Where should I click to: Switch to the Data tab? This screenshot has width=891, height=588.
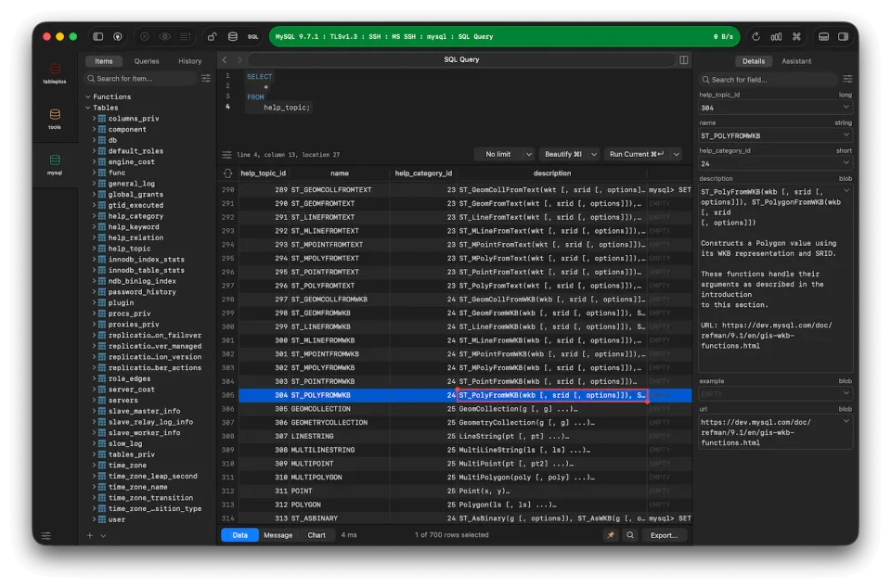pos(239,534)
